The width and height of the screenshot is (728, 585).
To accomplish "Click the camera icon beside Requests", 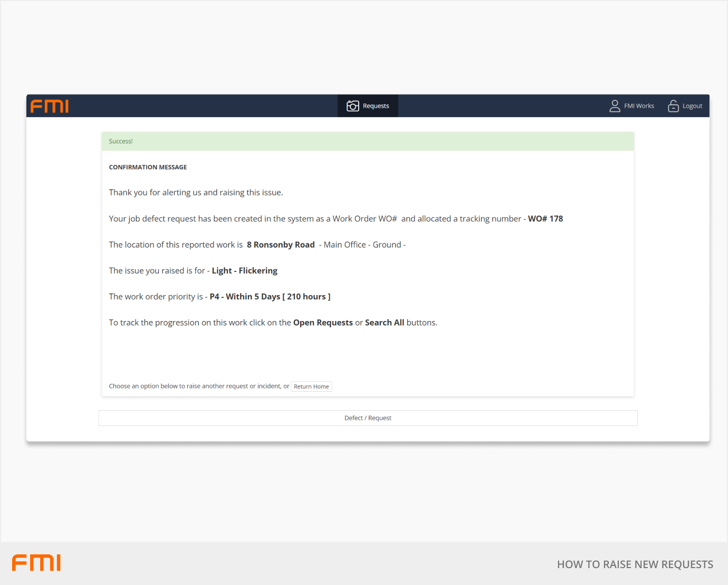I will (352, 106).
